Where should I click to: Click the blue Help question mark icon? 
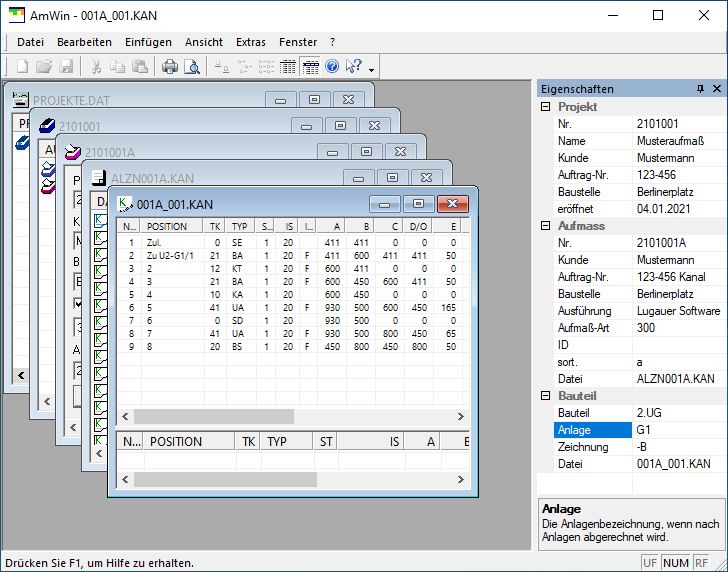pos(332,66)
